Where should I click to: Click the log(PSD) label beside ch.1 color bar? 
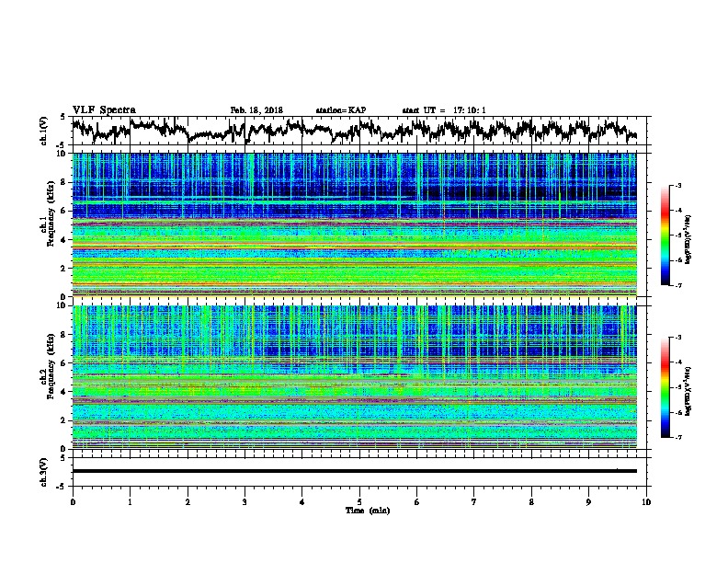(x=688, y=239)
